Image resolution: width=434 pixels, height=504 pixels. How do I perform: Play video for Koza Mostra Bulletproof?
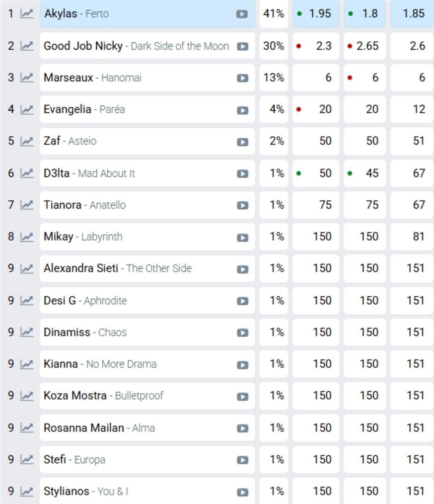coord(242,396)
